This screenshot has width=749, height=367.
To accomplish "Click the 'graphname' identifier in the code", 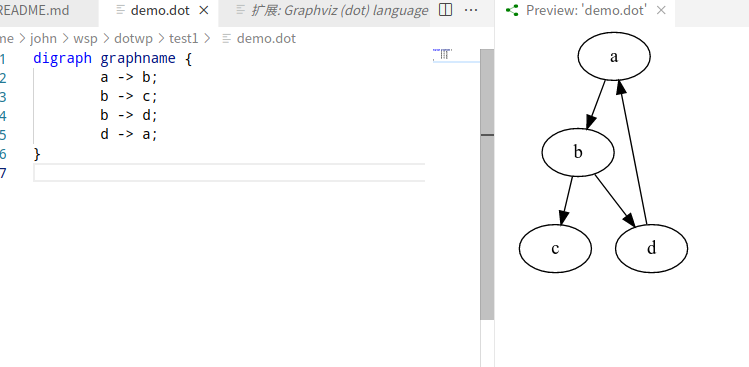I will pyautogui.click(x=138, y=59).
